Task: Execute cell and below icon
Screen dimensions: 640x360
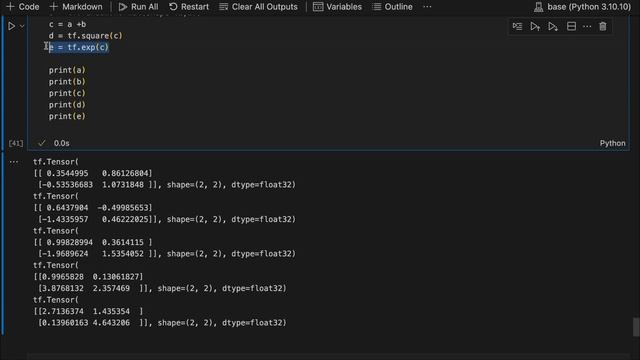Action: coord(553,27)
